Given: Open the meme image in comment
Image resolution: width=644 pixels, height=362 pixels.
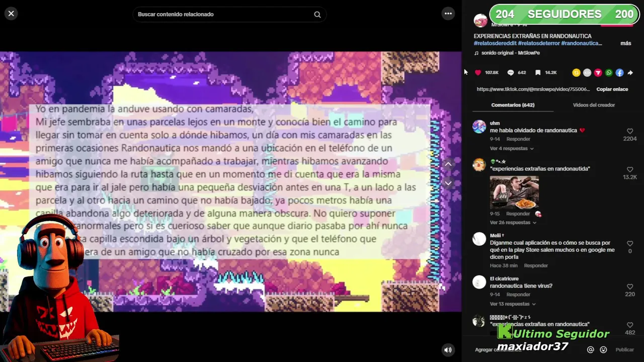Looking at the screenshot, I should [514, 192].
